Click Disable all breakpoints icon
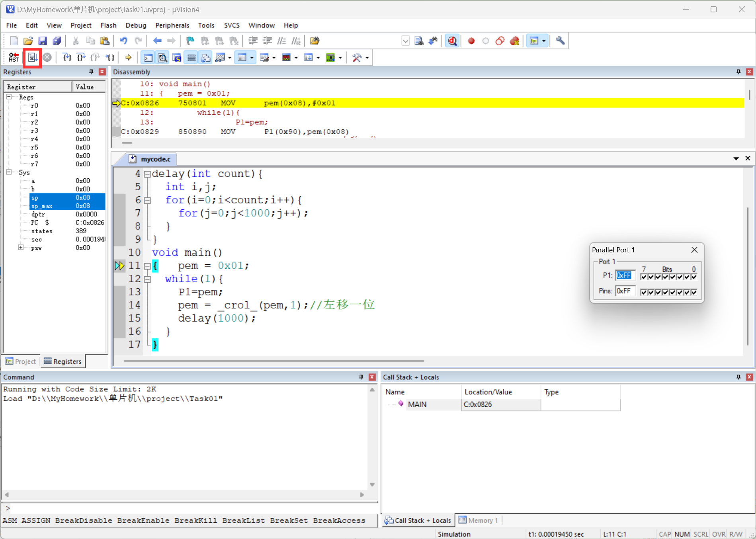756x539 pixels. (x=500, y=41)
